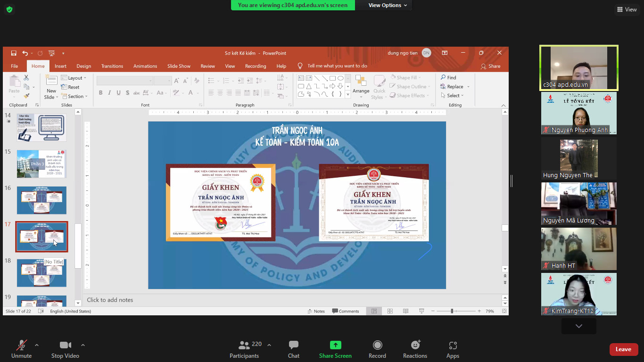Click the red Leave button

623,349
